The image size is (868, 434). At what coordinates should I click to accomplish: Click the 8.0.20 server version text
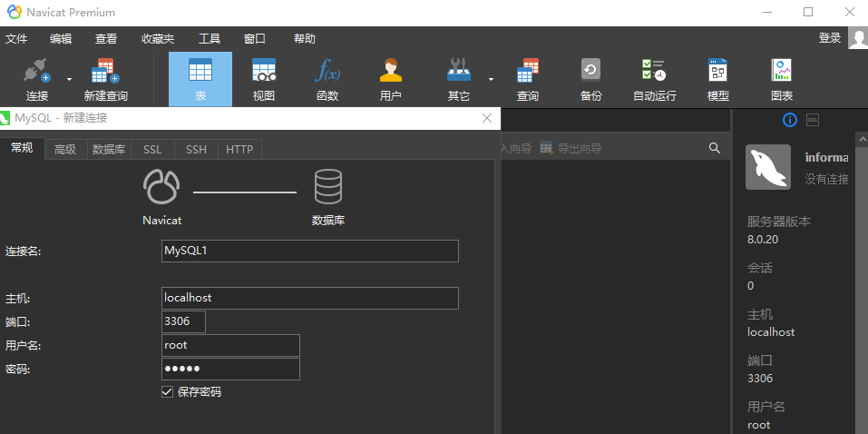click(x=763, y=240)
